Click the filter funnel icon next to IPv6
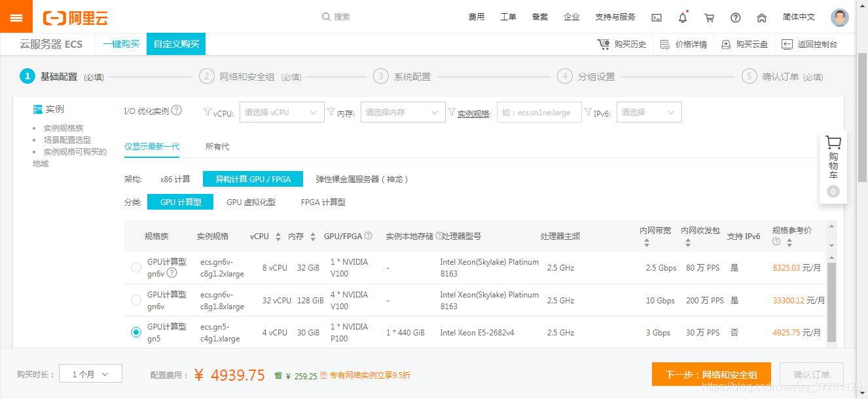 pyautogui.click(x=588, y=112)
